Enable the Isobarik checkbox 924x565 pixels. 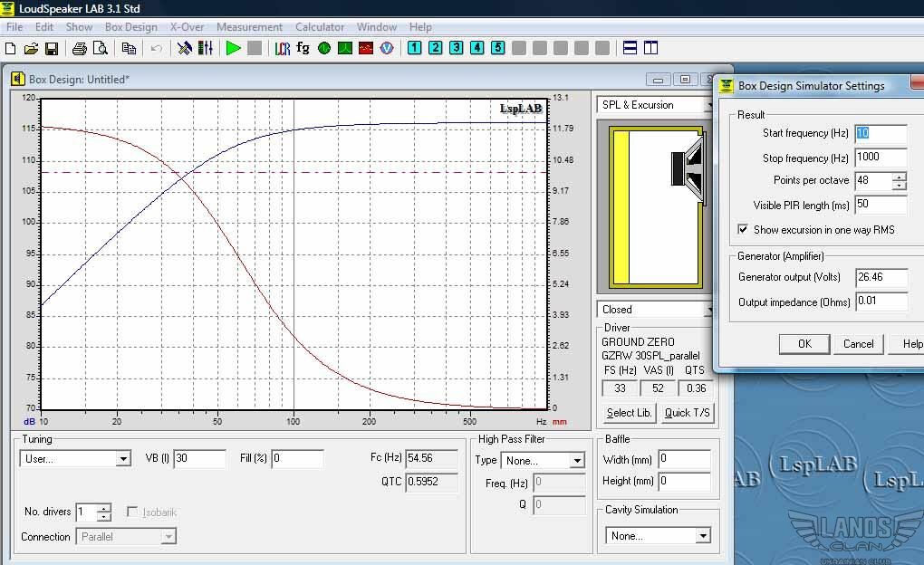click(132, 512)
